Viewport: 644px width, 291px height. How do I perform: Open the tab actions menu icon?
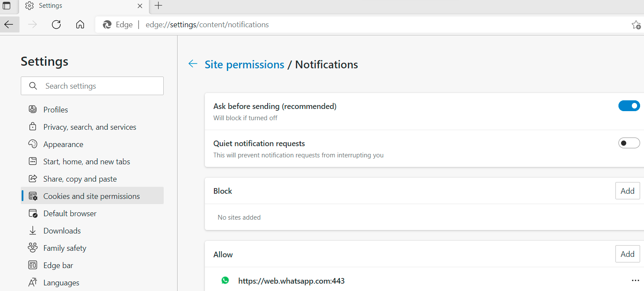coord(6,6)
